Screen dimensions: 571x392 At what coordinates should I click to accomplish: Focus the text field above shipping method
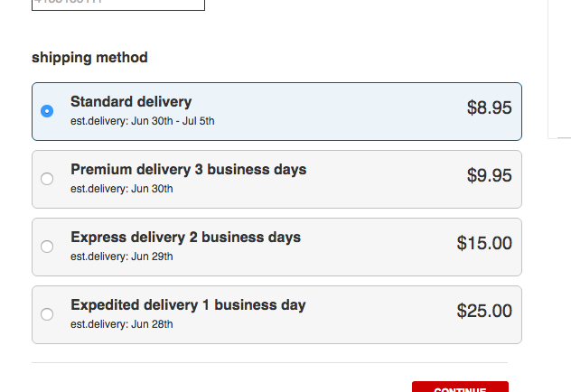118,5
